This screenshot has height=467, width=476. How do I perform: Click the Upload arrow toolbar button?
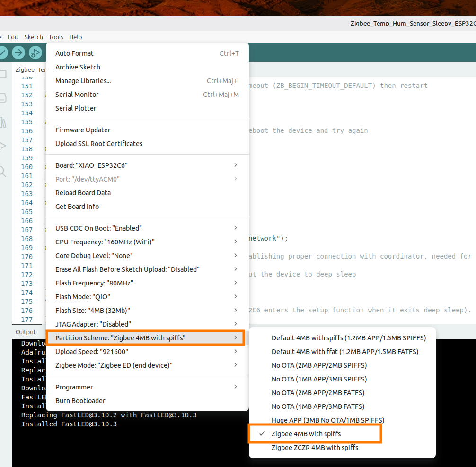click(18, 52)
